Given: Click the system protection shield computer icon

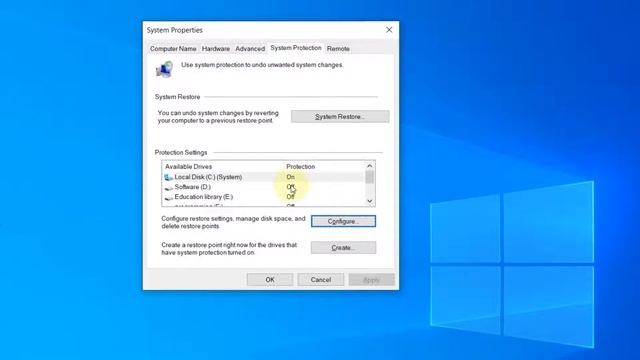Looking at the screenshot, I should click(x=164, y=69).
